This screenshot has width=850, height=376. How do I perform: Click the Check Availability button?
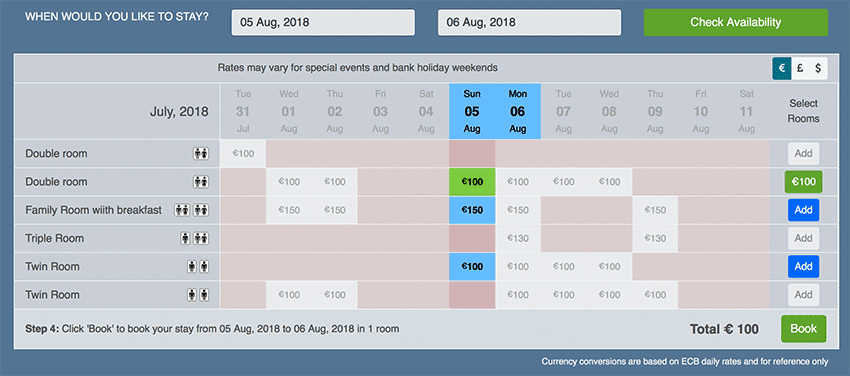tap(736, 23)
